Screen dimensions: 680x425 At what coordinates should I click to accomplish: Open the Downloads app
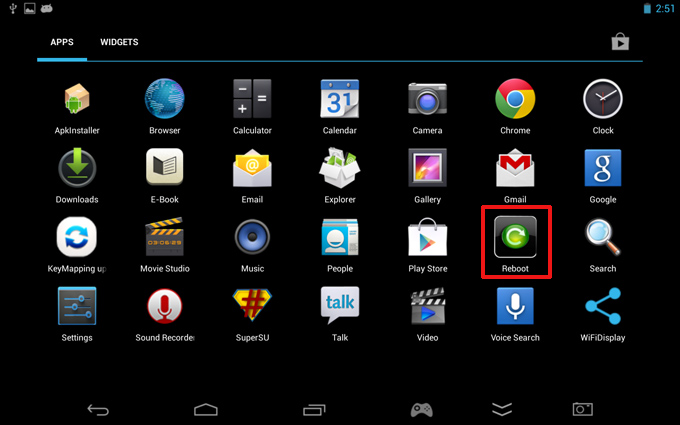pyautogui.click(x=77, y=168)
